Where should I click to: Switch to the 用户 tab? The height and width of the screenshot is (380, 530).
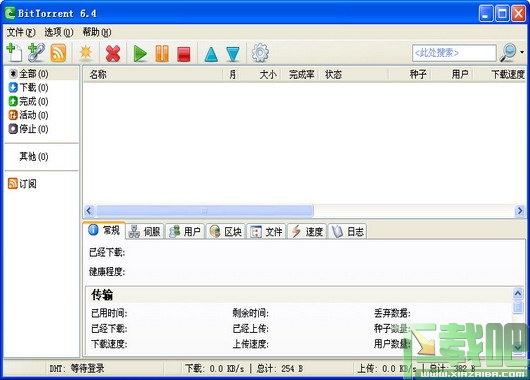(185, 232)
